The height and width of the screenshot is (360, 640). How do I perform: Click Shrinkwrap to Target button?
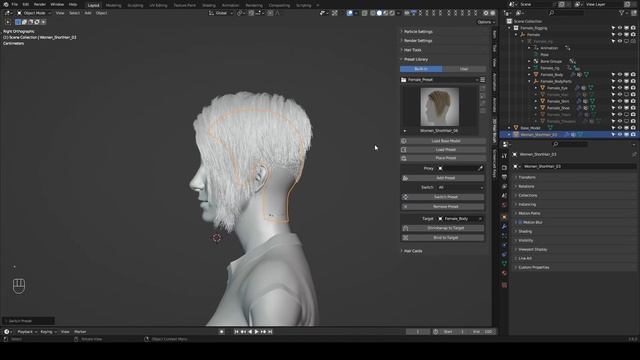point(443,228)
